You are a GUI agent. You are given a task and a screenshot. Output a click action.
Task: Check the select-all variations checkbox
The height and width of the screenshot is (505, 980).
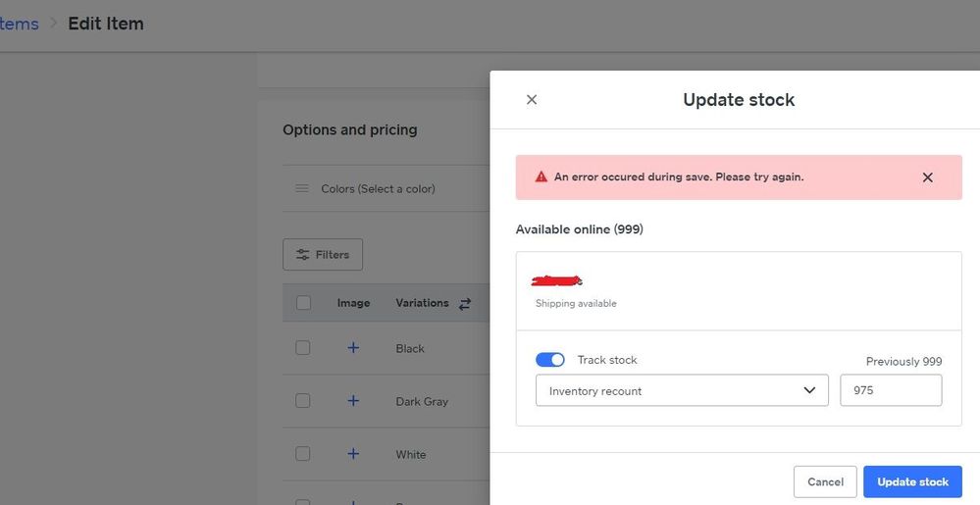[303, 303]
